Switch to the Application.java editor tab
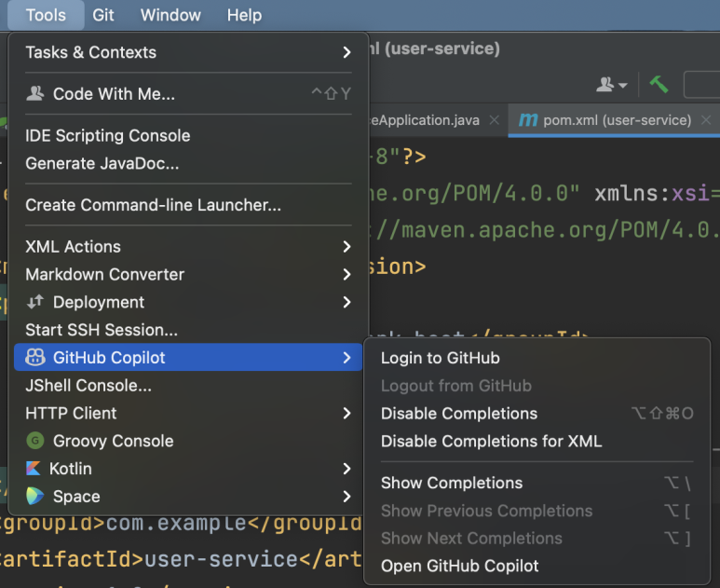720x588 pixels. click(x=425, y=120)
